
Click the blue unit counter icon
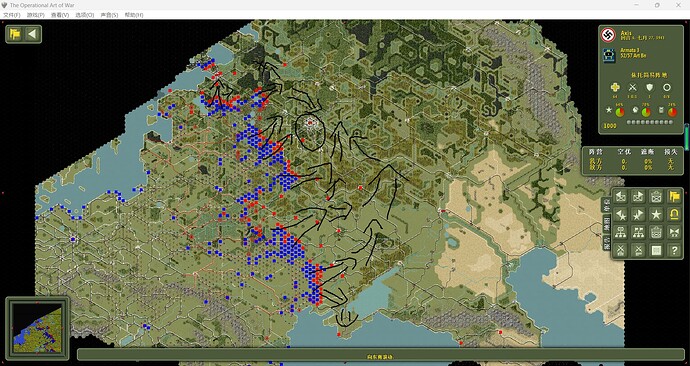[x=609, y=55]
